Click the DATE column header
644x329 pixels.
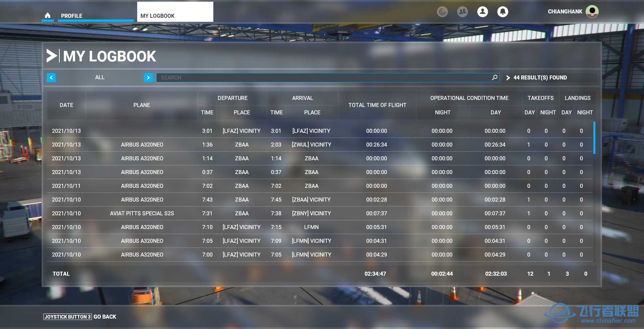[x=66, y=105]
